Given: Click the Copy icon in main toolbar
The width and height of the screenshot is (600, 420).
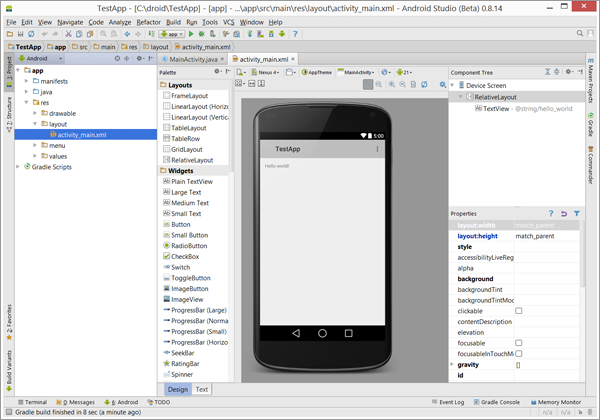Looking at the screenshot, I should coord(79,34).
